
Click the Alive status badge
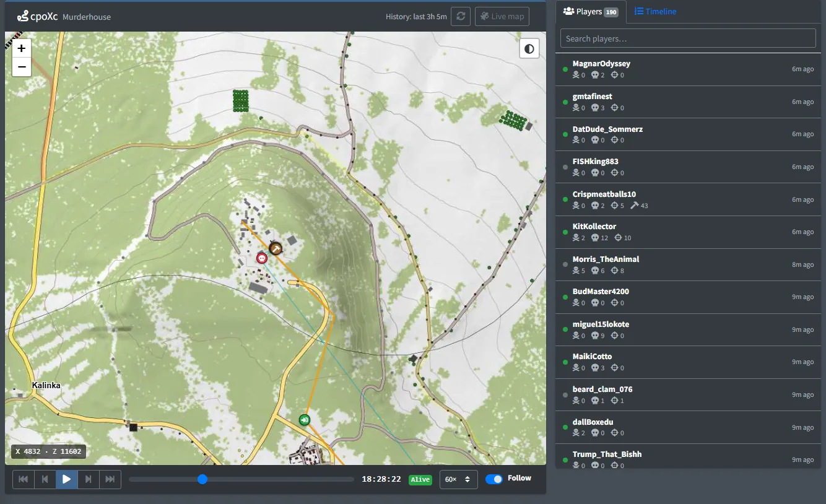[x=420, y=480]
